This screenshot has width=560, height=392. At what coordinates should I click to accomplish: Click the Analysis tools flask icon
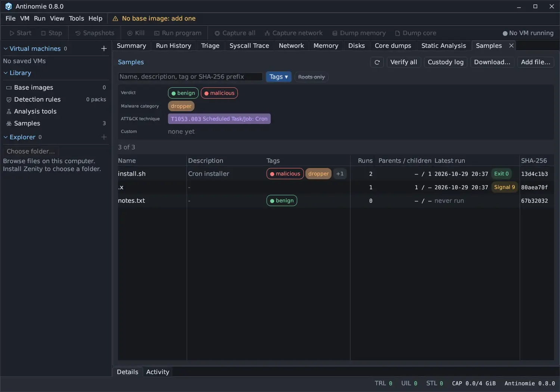point(9,112)
